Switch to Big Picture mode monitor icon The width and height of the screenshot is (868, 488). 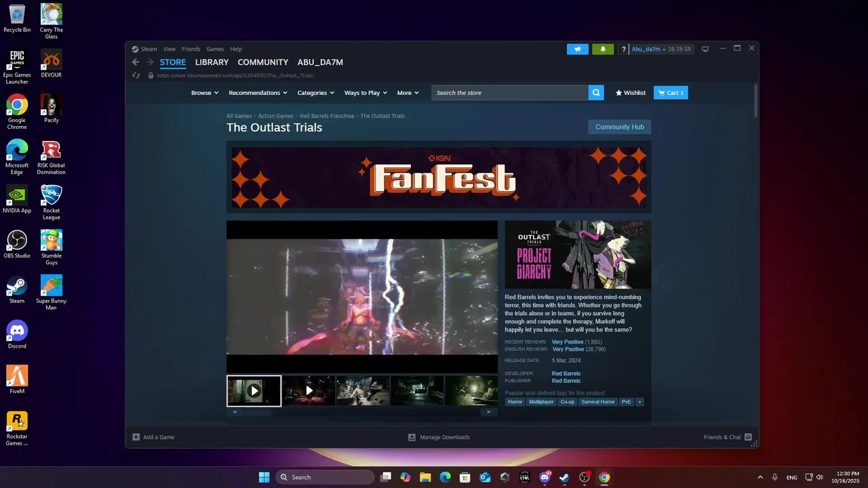[705, 49]
